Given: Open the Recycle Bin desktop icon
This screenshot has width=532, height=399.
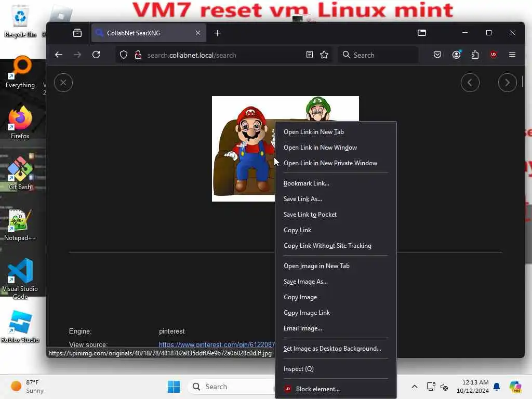Looking at the screenshot, I should pos(20,21).
